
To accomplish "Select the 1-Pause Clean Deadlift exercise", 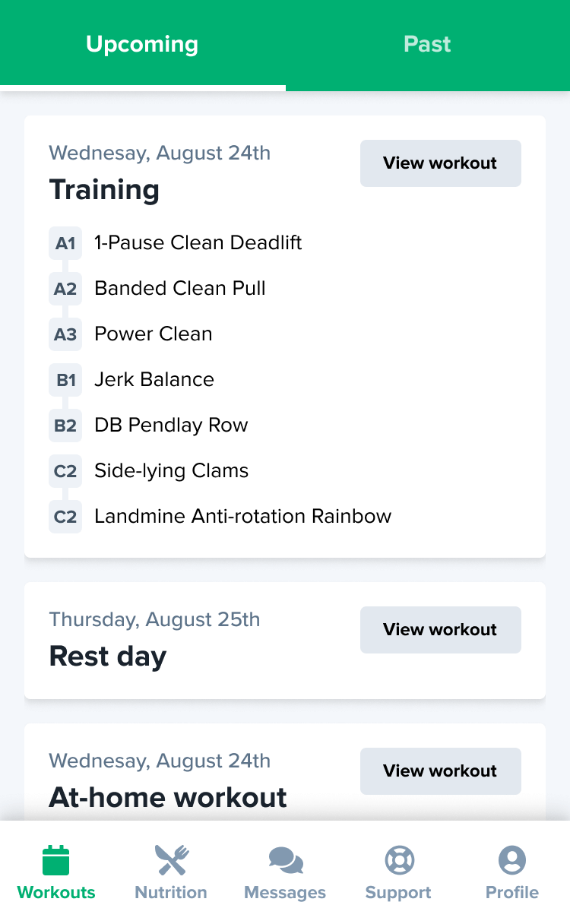I will tap(198, 243).
